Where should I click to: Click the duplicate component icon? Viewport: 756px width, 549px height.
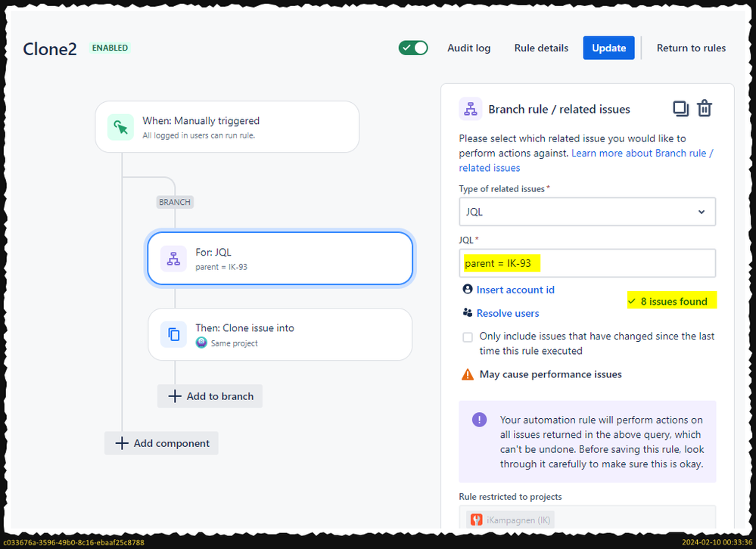680,109
